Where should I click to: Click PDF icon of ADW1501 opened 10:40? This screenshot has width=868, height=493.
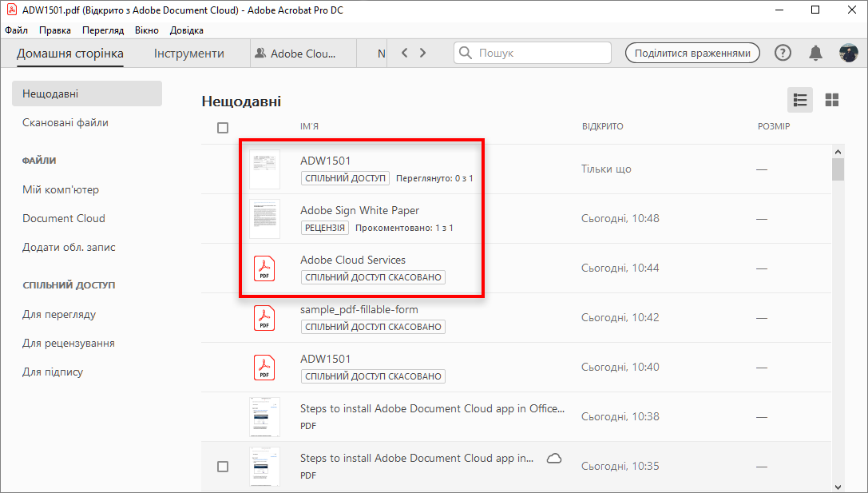coord(264,368)
